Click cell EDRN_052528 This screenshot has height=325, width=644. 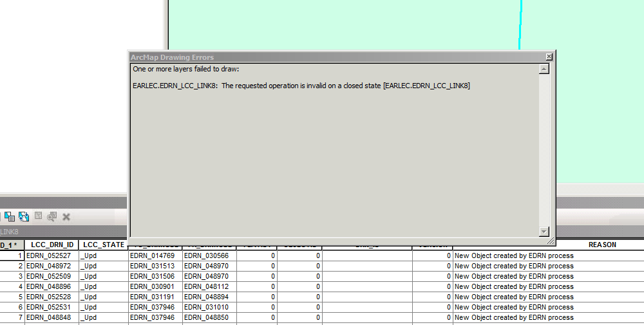click(52, 297)
